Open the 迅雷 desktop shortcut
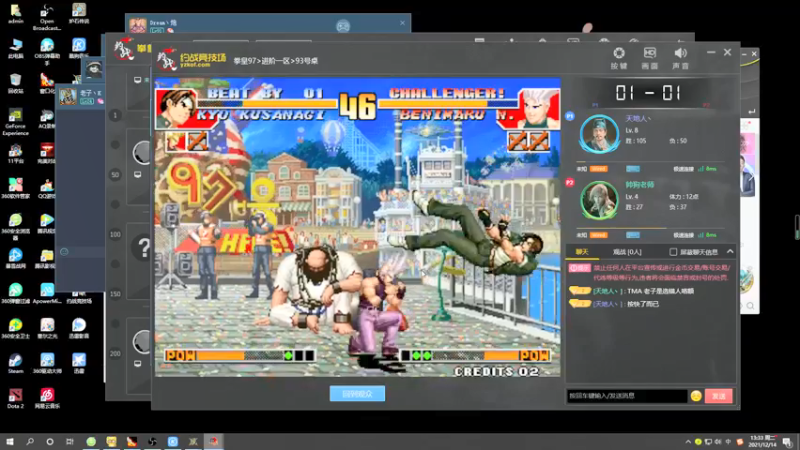The height and width of the screenshot is (450, 800). pos(79,363)
